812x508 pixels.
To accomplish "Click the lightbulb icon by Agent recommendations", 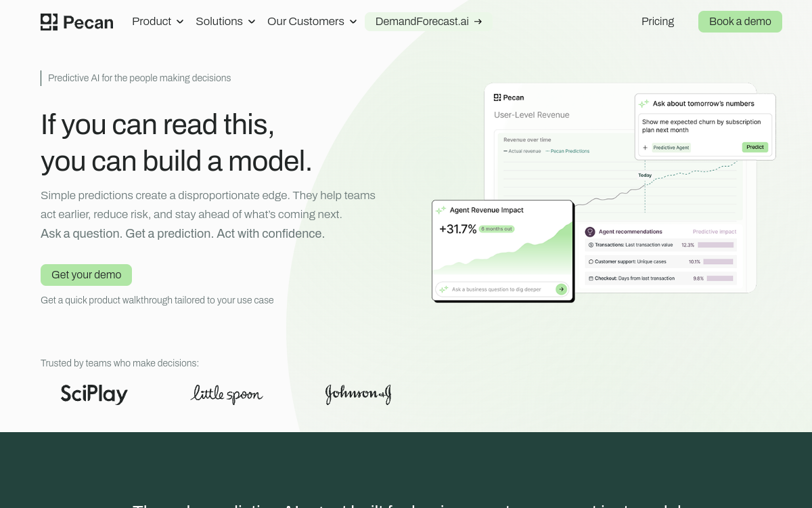I will pyautogui.click(x=590, y=232).
